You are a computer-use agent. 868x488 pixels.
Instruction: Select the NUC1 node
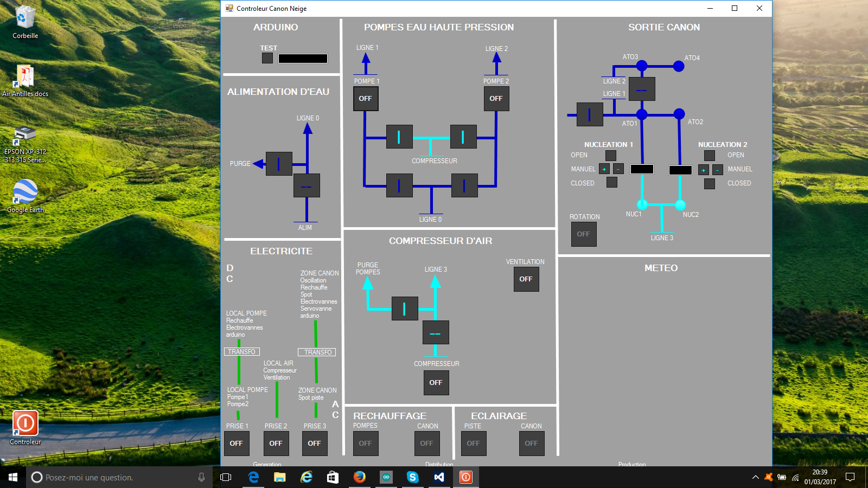(642, 204)
